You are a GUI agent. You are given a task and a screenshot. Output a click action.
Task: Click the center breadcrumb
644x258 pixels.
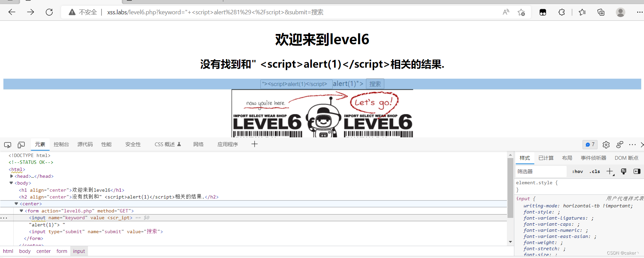[43, 251]
